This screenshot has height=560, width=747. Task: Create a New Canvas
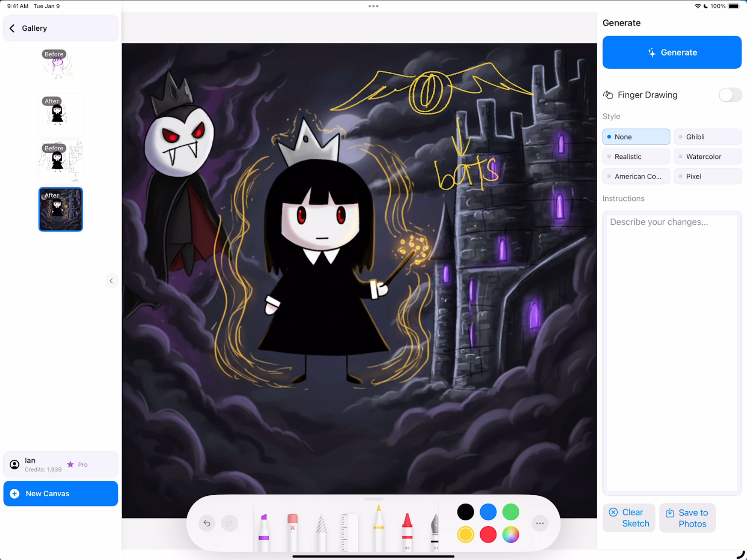61,494
